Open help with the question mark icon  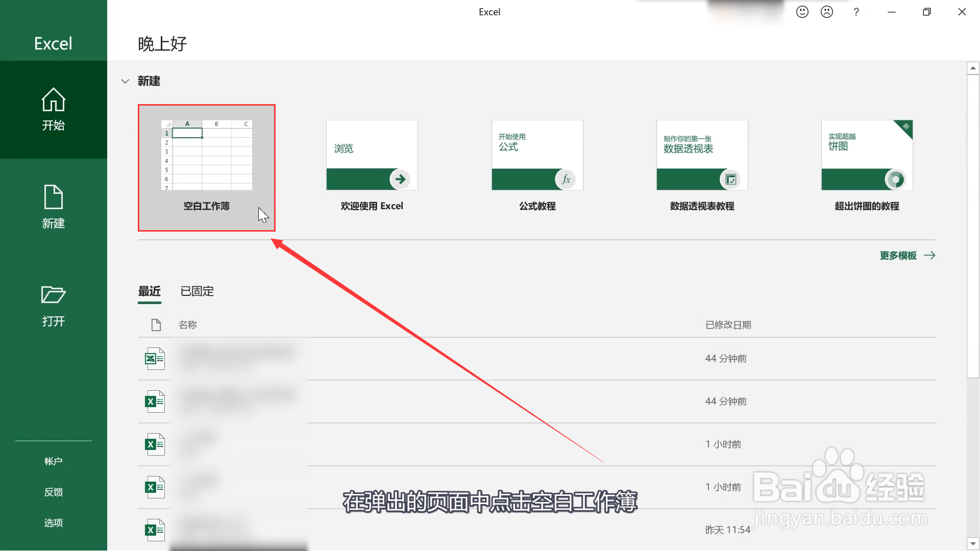click(856, 12)
